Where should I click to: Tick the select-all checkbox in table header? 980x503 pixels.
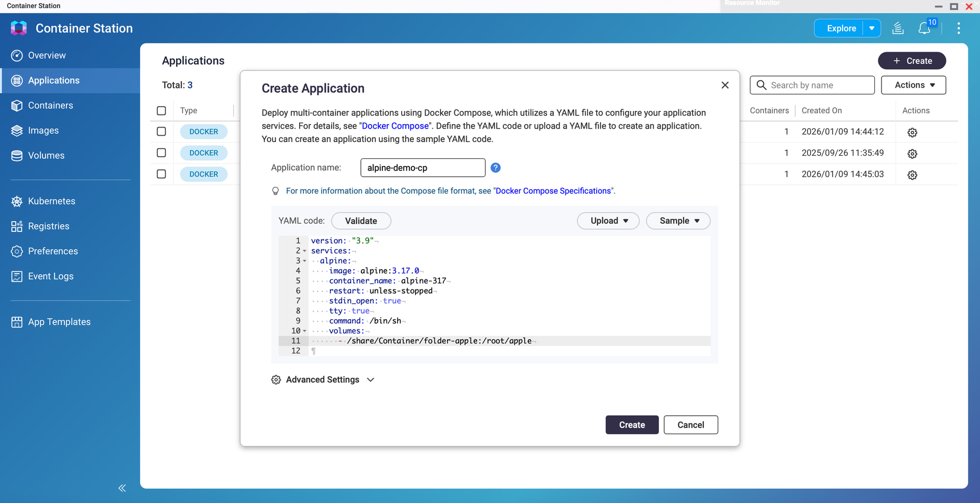click(161, 111)
